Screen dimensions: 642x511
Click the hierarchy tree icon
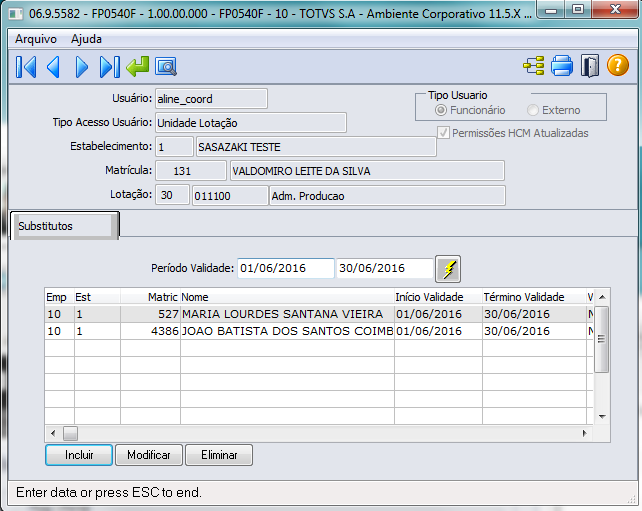534,66
